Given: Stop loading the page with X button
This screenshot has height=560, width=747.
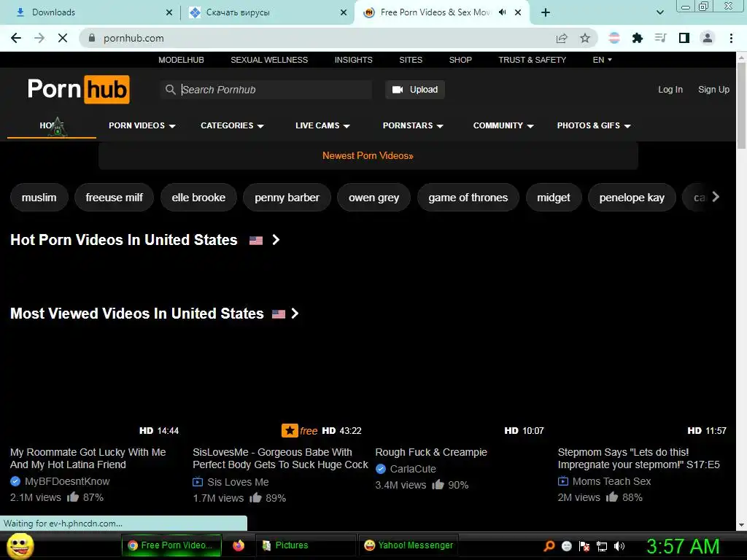Looking at the screenshot, I should click(x=63, y=38).
